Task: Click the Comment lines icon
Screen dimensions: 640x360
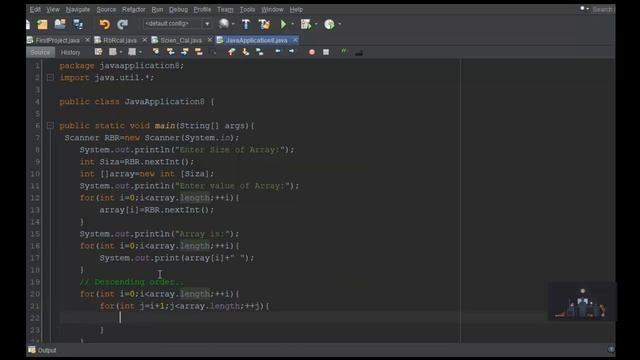Action: coord(344,52)
